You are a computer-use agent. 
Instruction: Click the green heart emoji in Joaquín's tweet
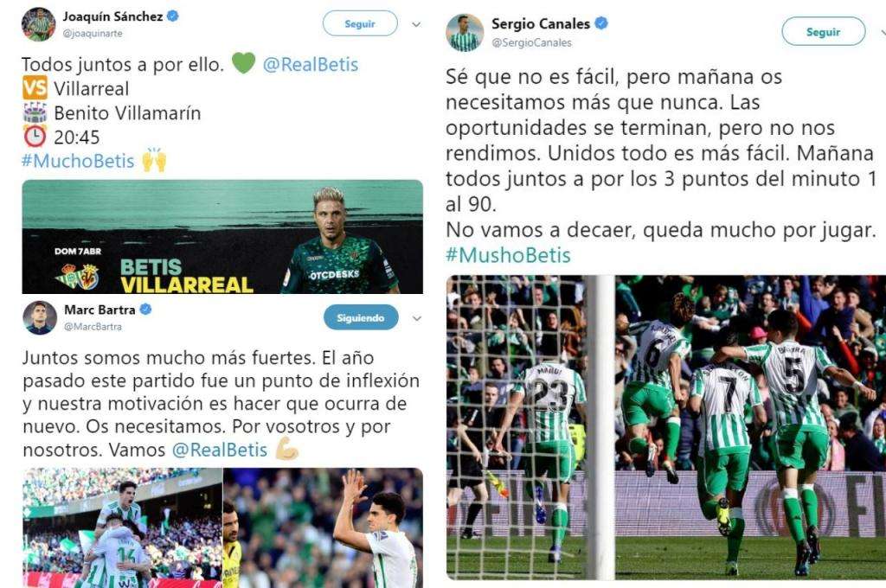click(243, 63)
